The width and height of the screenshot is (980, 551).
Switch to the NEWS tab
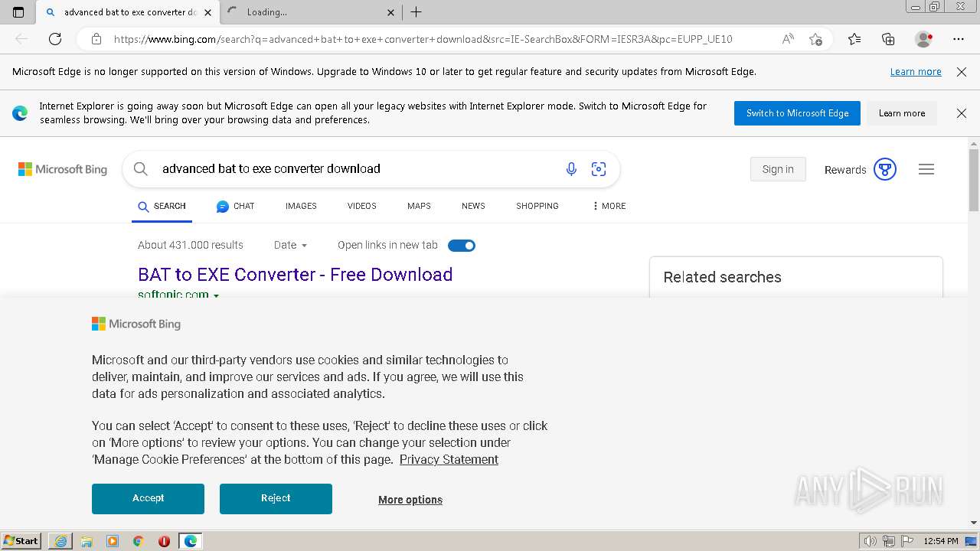(473, 206)
